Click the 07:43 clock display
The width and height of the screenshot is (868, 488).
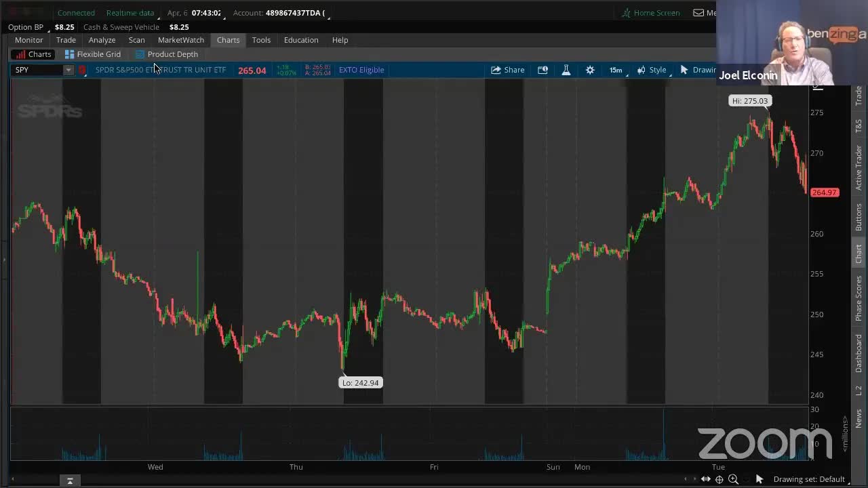pyautogui.click(x=206, y=13)
